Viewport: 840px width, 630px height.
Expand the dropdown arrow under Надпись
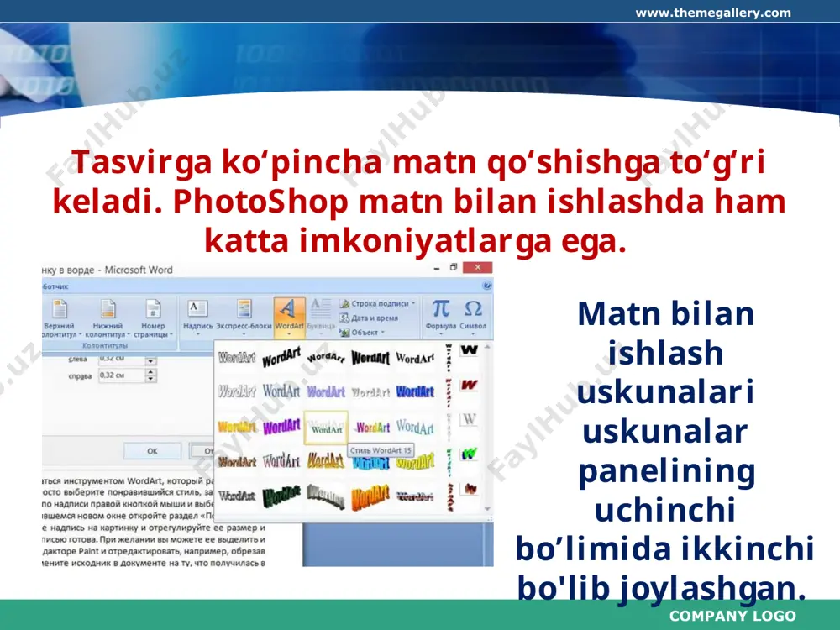197,334
